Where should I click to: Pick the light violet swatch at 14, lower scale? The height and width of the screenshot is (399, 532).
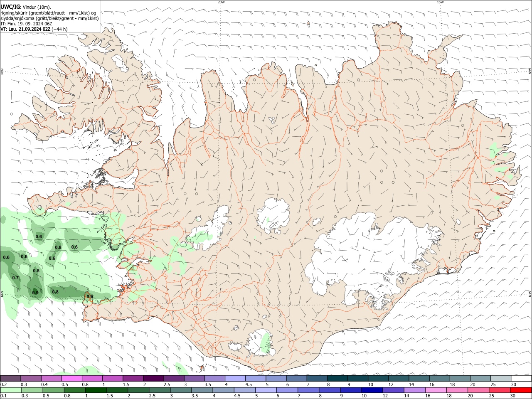point(414,390)
